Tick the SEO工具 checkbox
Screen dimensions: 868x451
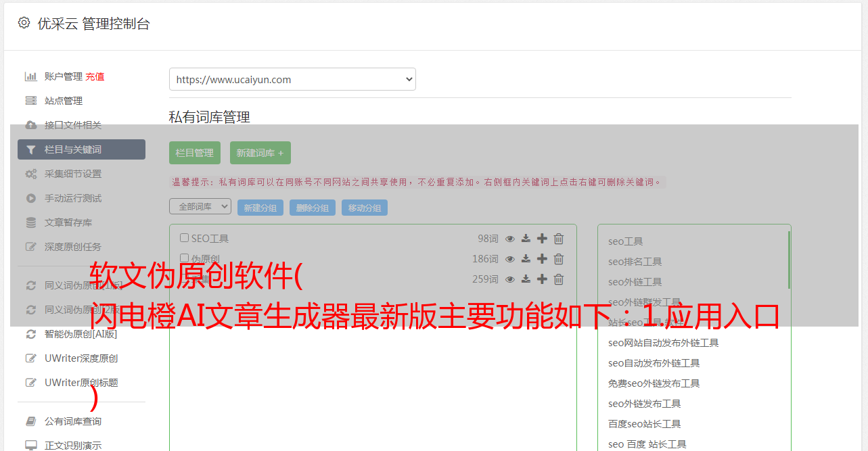tap(184, 238)
